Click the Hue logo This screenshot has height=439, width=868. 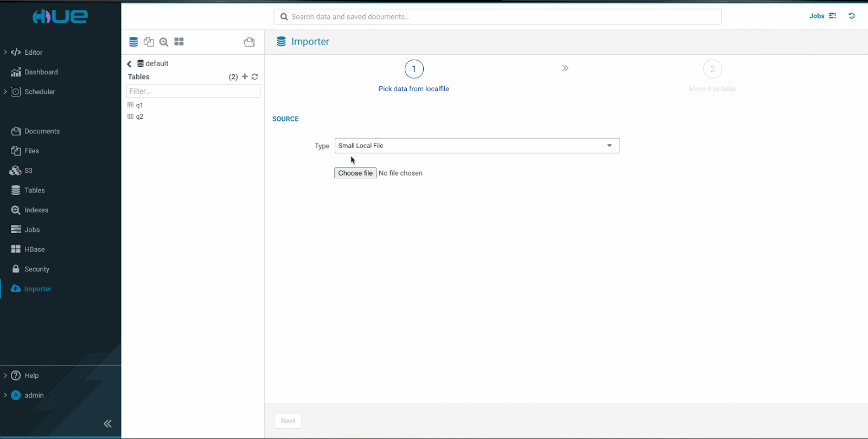(60, 17)
